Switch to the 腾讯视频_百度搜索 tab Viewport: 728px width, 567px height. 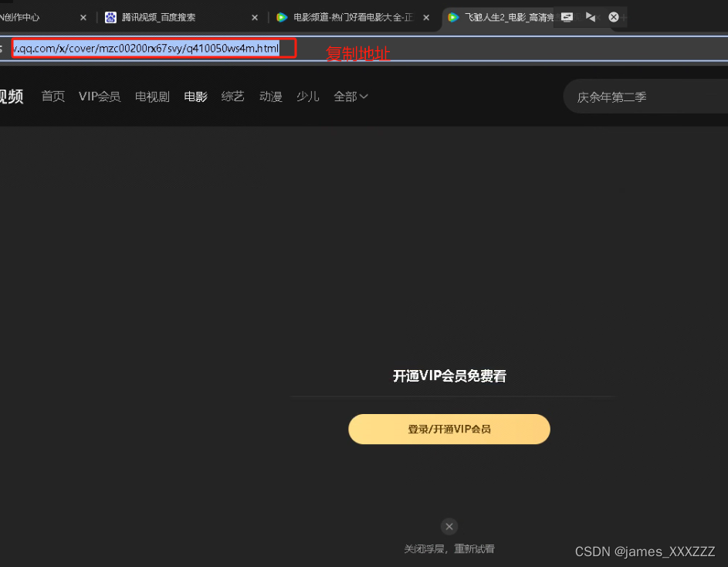[181, 18]
